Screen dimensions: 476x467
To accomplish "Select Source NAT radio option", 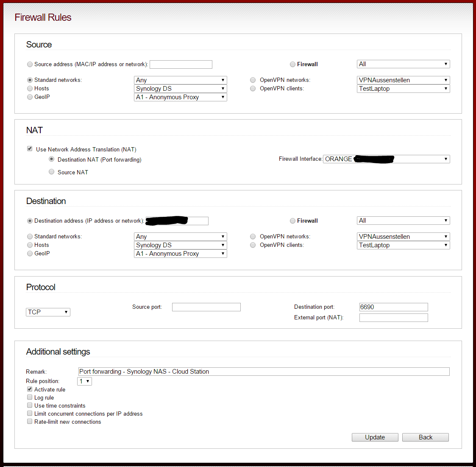I will [51, 172].
